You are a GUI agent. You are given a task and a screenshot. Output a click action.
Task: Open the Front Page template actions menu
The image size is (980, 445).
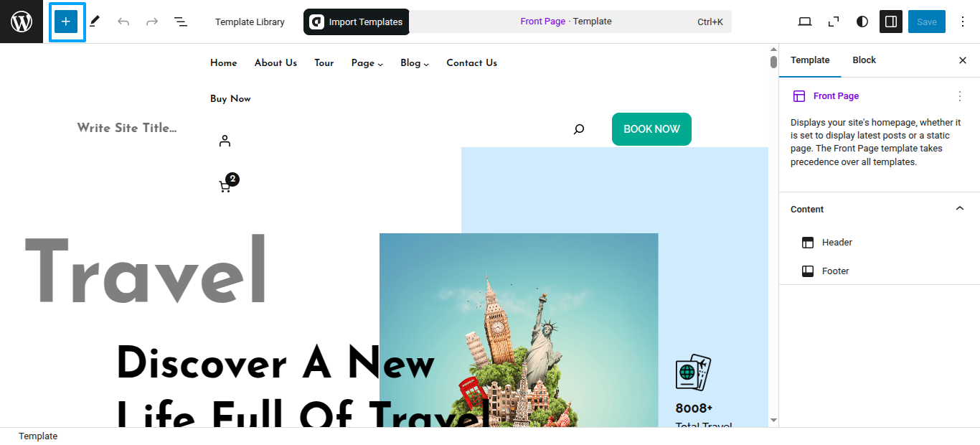(960, 96)
